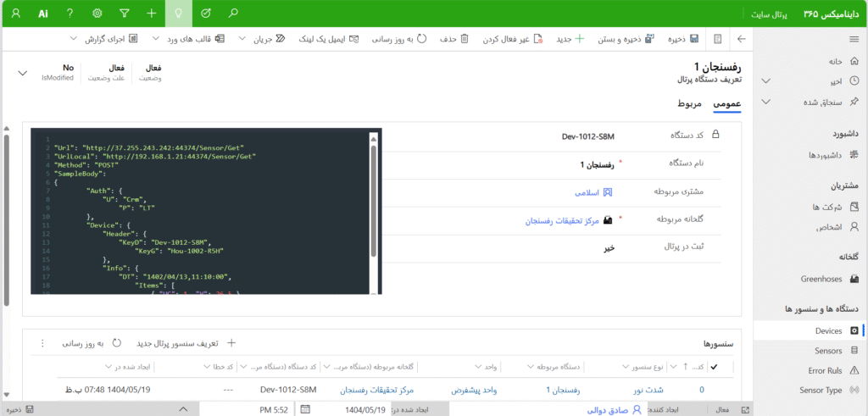Screen dimensions: 868x416
Task: Open the settings gear in top bar
Action: point(97,14)
